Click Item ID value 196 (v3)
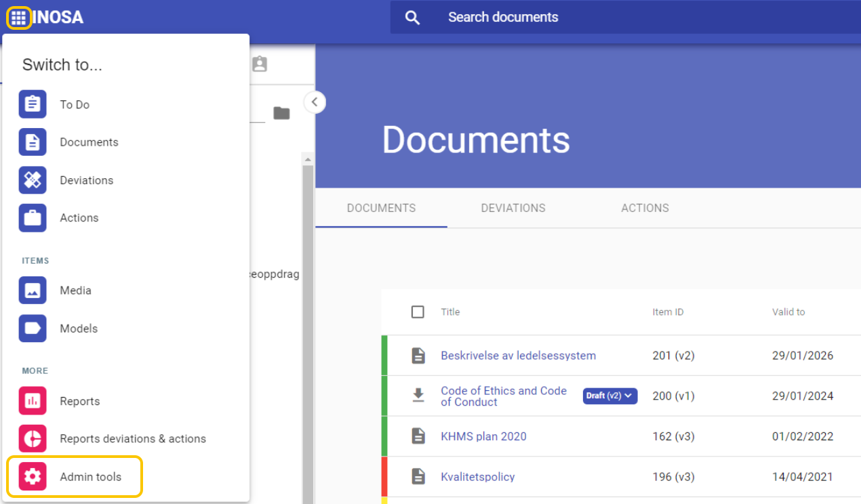The image size is (861, 504). coord(673,477)
